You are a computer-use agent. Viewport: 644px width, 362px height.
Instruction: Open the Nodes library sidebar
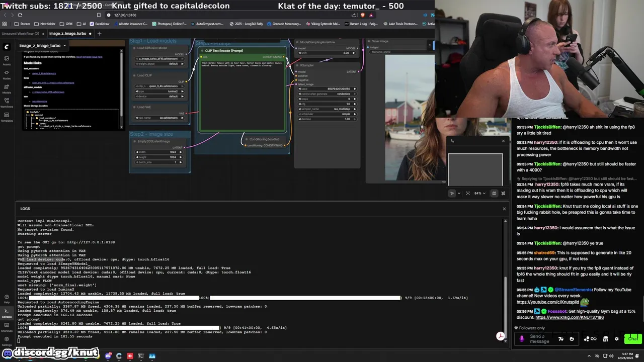coord(7,75)
